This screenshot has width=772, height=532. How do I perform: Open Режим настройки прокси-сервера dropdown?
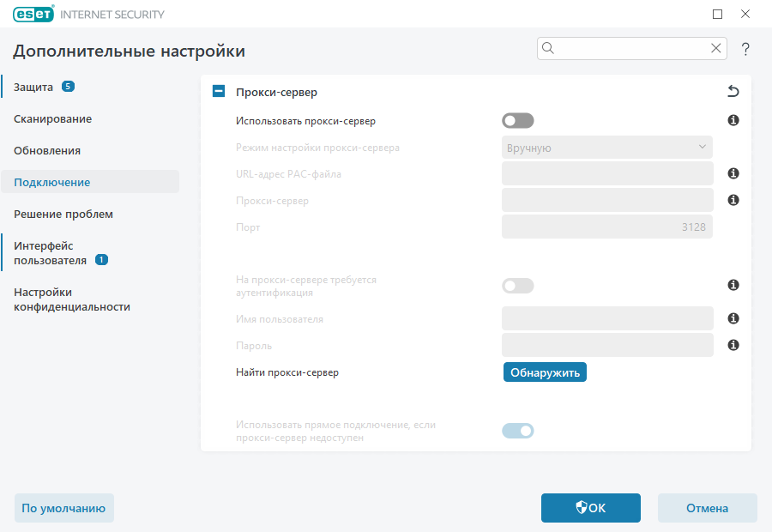click(x=607, y=148)
